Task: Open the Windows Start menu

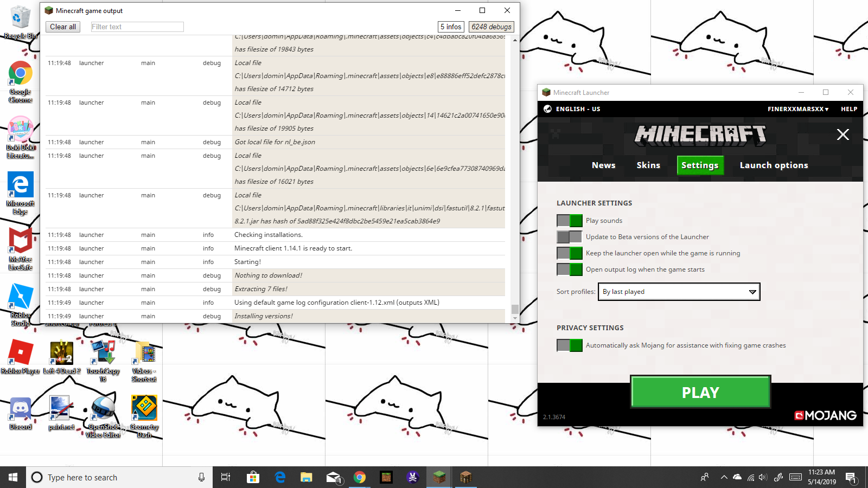Action: [x=13, y=477]
